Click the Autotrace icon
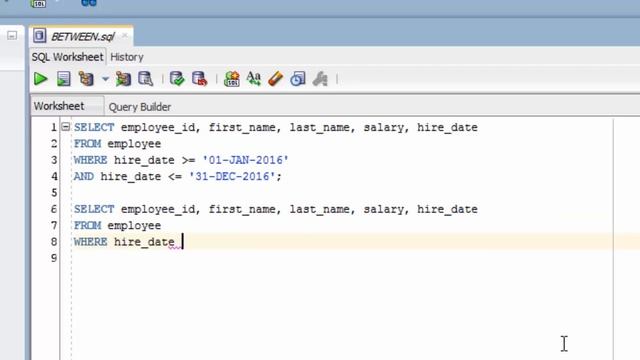The image size is (640, 360). tap(123, 79)
